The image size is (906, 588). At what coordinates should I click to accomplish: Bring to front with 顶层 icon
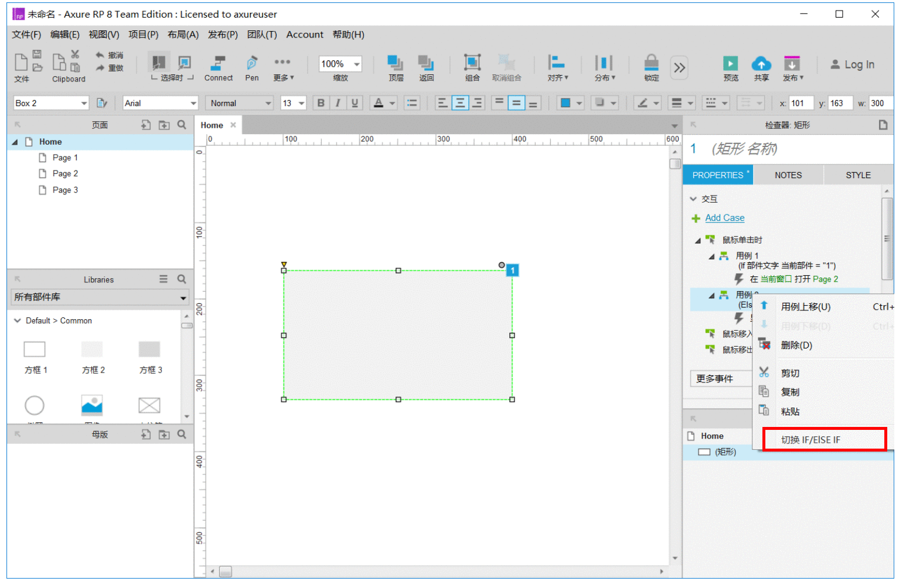click(396, 63)
